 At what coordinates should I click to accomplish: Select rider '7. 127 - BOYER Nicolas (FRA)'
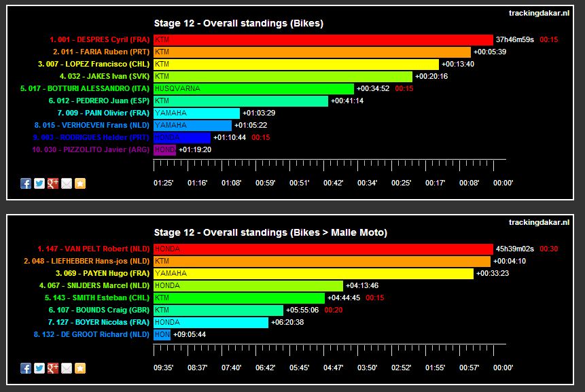pyautogui.click(x=99, y=322)
